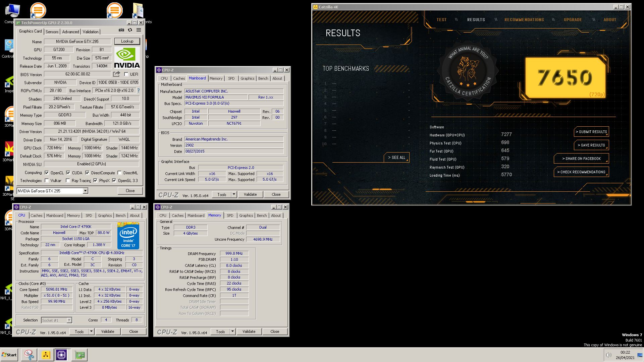Switch to the Sensors tab in GPU-Z

tap(52, 32)
